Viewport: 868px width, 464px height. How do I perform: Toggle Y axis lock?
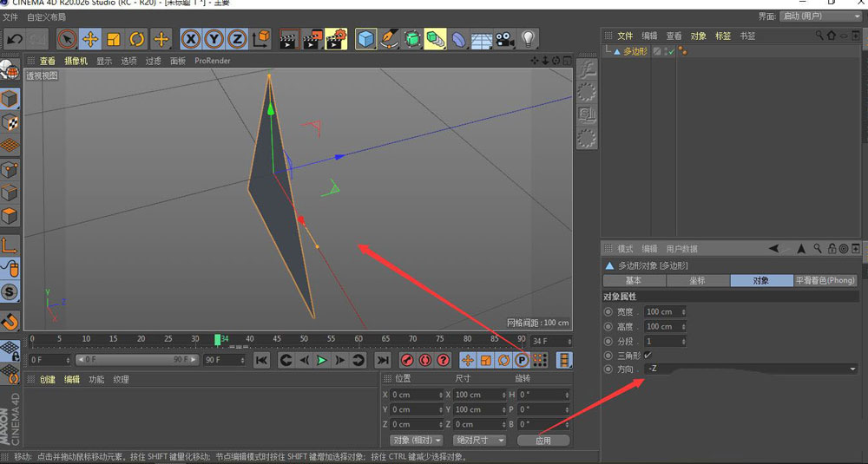(214, 39)
